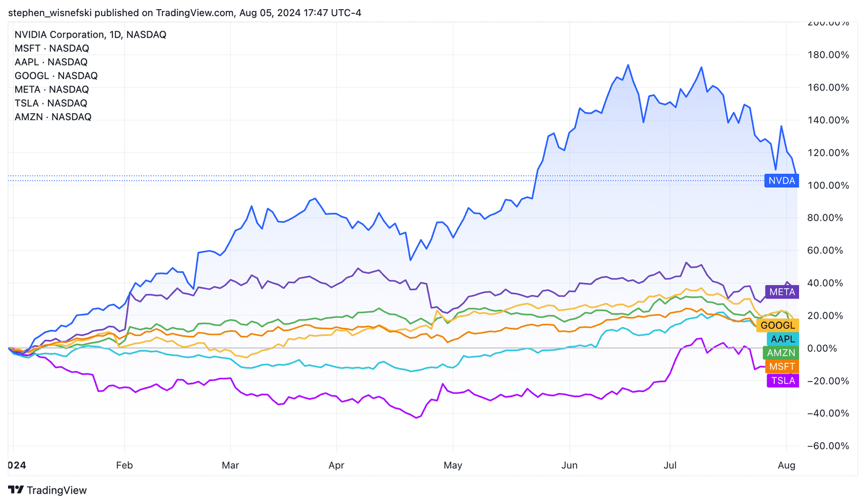This screenshot has height=504, width=866.
Task: Click the May date axis label
Action: (x=453, y=465)
